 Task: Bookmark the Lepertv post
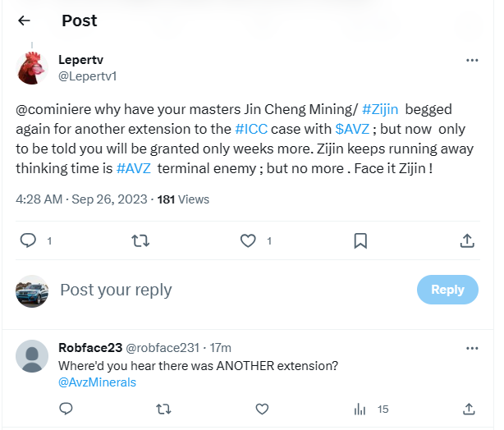click(x=360, y=240)
